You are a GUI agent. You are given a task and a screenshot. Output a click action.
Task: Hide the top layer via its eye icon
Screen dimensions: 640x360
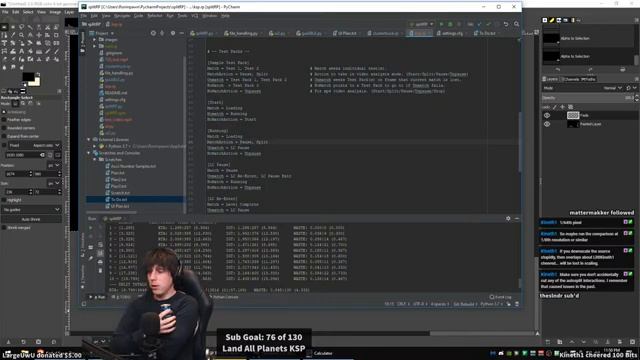(547, 116)
